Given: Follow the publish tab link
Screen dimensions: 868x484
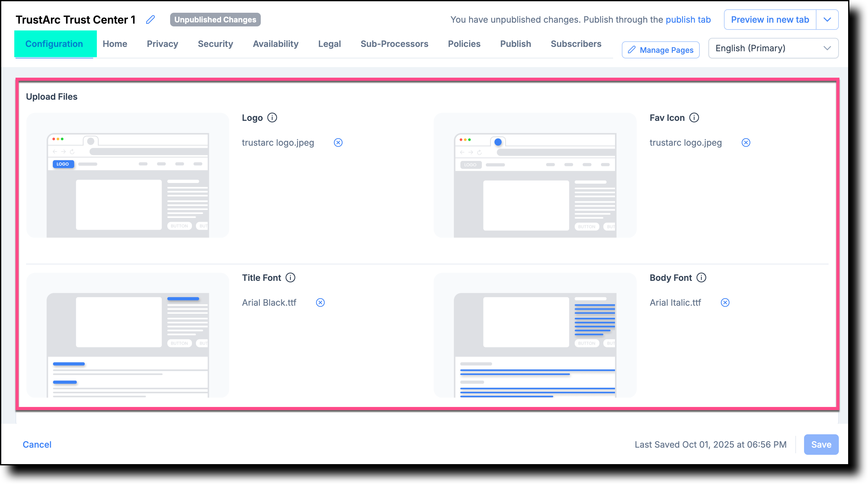Looking at the screenshot, I should 688,20.
